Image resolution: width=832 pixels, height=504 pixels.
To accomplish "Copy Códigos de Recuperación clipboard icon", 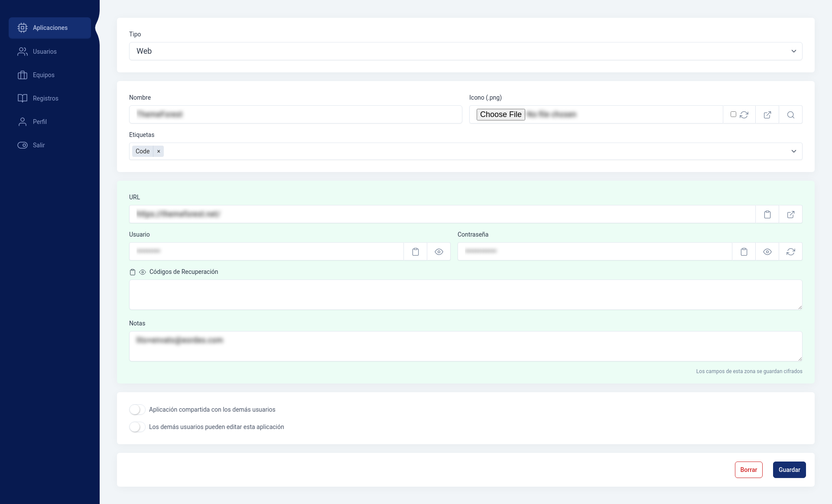I will [133, 272].
